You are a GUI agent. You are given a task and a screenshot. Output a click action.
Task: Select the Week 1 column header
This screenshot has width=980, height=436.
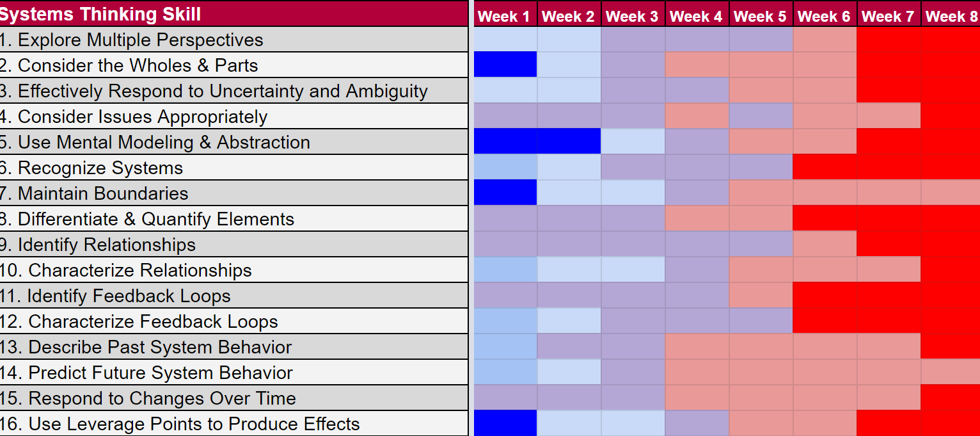coord(505,17)
